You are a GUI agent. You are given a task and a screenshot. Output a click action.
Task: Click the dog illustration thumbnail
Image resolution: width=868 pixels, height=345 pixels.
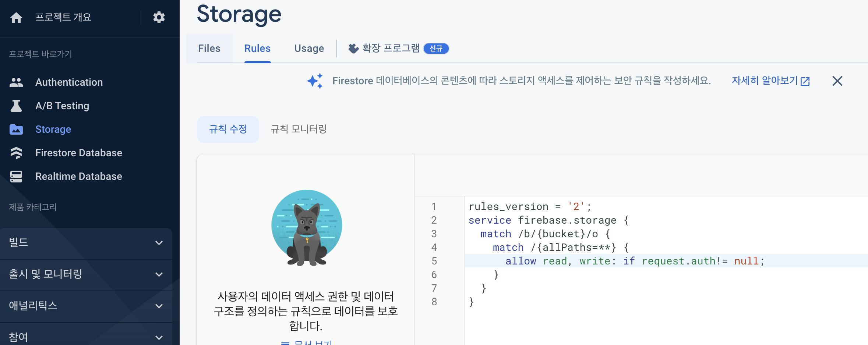[307, 228]
